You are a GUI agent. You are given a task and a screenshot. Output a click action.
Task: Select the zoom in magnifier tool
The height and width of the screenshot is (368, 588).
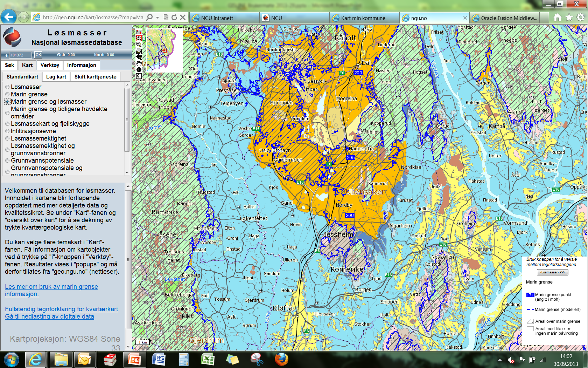[139, 38]
